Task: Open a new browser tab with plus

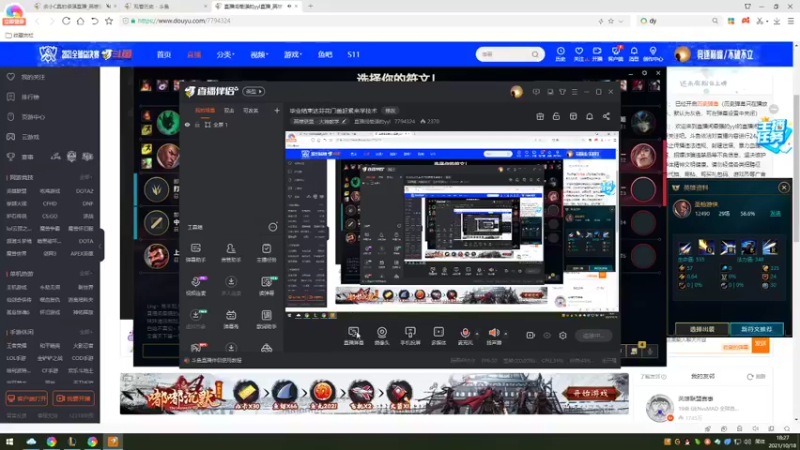Action: point(310,6)
